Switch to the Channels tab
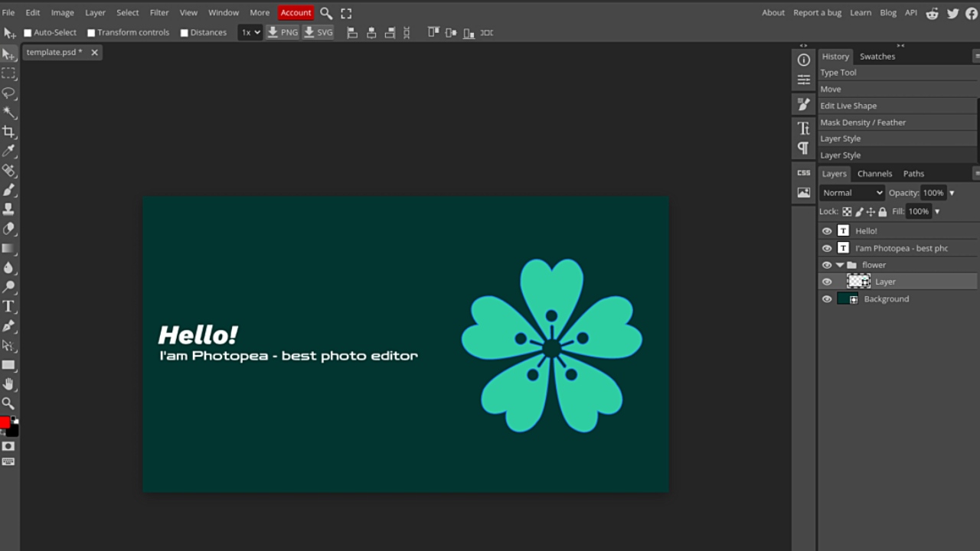 (874, 174)
